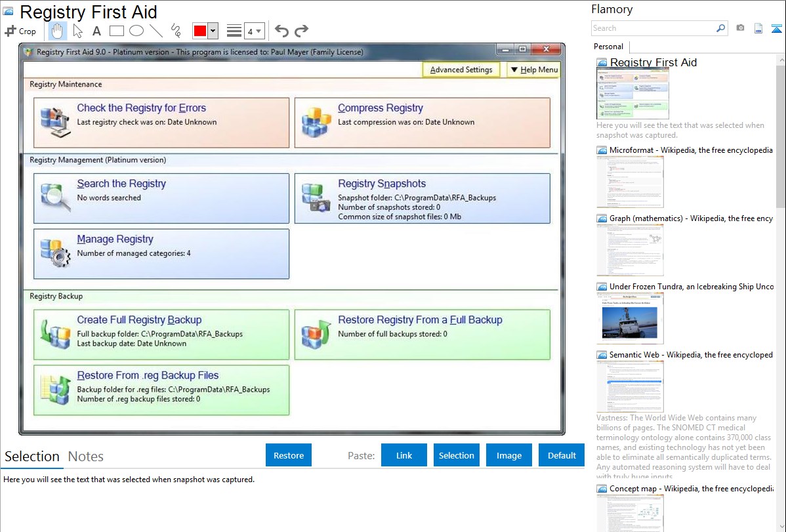Screen dimensions: 786x532
Task: Click Search the Registry link
Action: point(121,184)
